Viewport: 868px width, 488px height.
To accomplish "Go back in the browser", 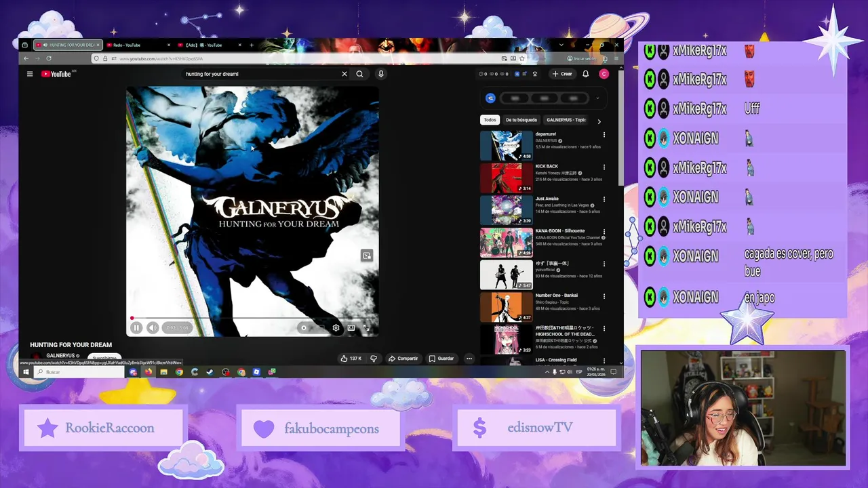I will [26, 58].
